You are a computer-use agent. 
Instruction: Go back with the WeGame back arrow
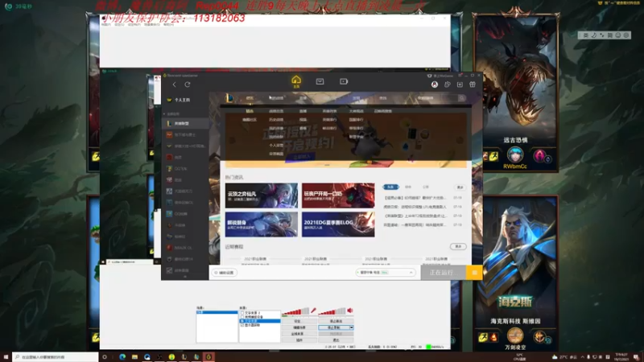pos(174,84)
